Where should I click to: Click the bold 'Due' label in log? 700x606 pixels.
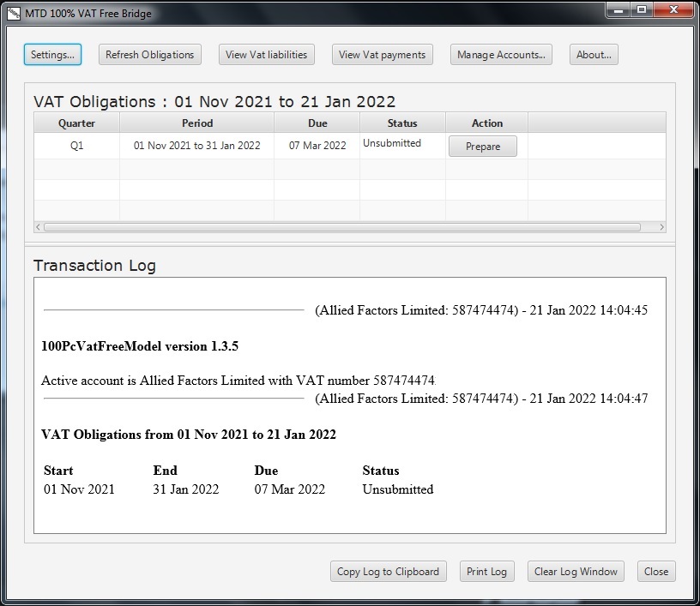pos(266,471)
